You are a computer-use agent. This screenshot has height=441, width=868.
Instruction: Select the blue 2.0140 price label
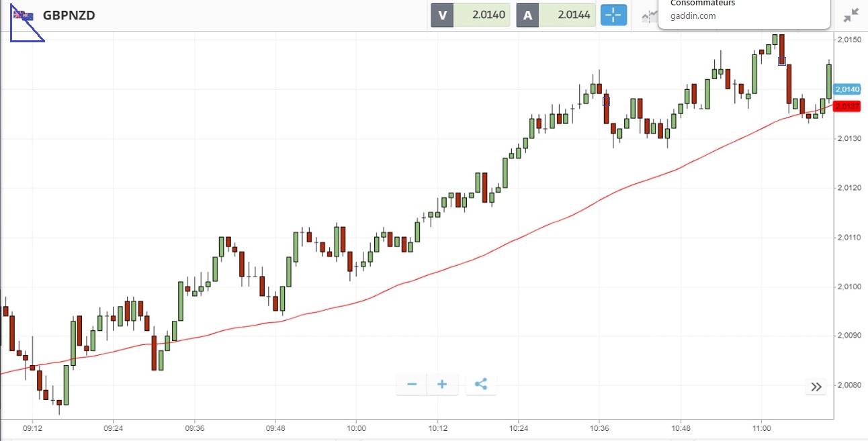click(x=847, y=89)
